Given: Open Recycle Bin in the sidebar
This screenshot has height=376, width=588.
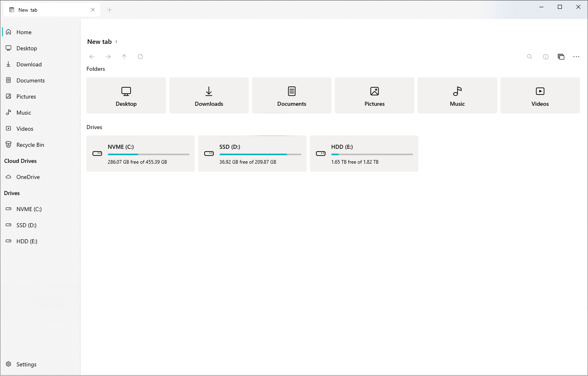Looking at the screenshot, I should click(40, 145).
